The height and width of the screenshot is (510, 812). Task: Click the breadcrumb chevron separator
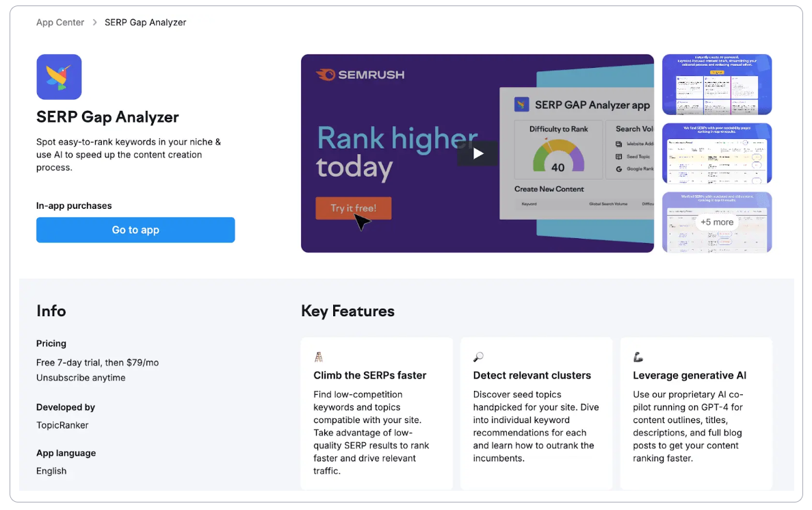[94, 22]
